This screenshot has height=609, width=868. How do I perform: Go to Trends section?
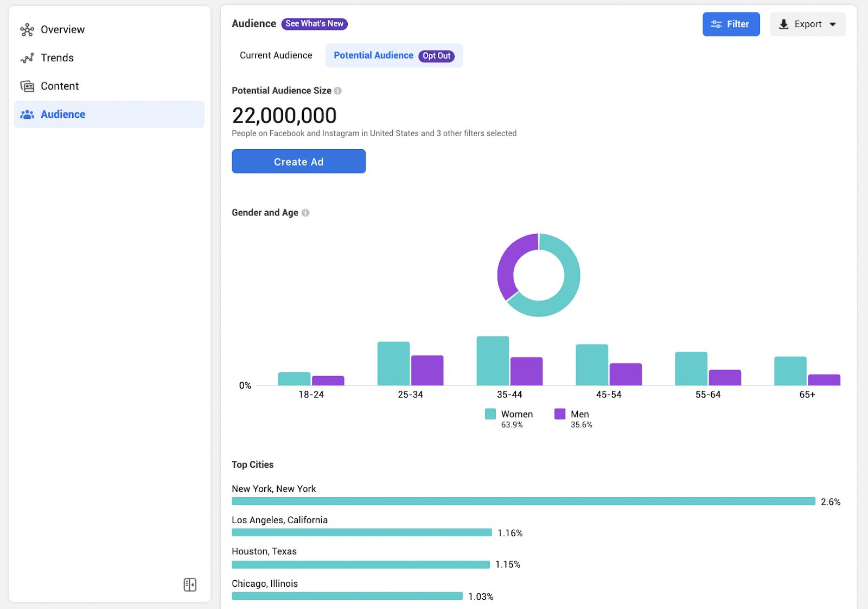coord(109,58)
